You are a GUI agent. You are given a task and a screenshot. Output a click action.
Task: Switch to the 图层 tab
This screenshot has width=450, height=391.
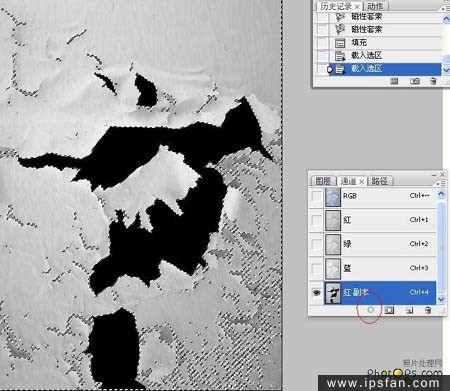point(323,181)
